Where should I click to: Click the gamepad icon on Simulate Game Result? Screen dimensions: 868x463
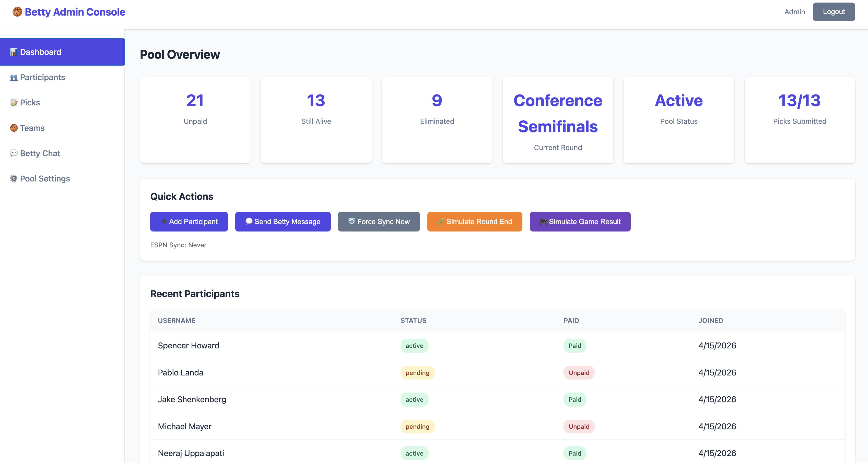[x=544, y=222]
